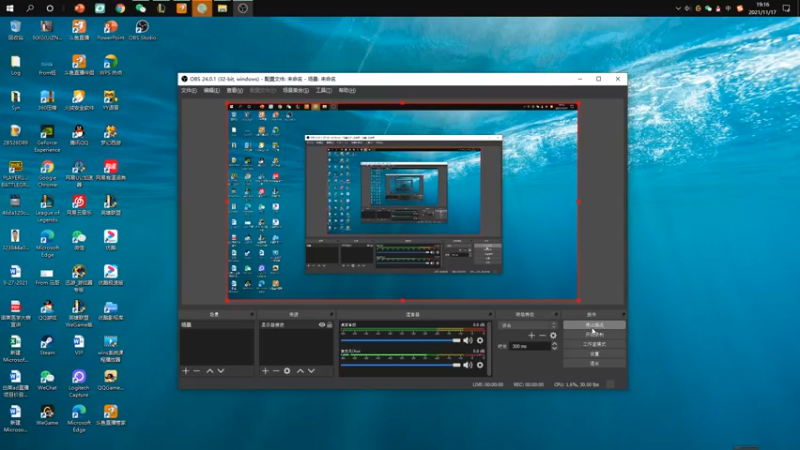Move scene down in Scenes panel

click(x=221, y=371)
